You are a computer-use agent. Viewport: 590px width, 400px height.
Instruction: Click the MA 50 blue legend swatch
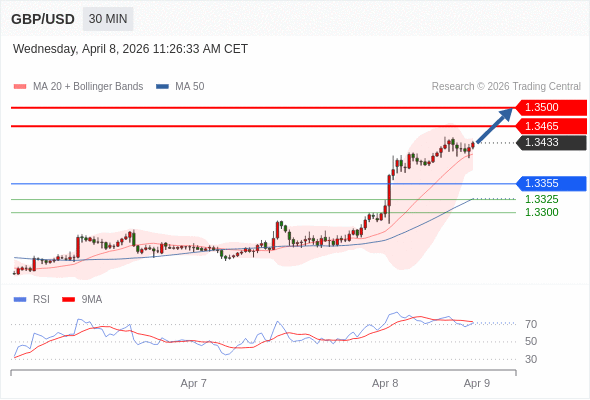[162, 87]
